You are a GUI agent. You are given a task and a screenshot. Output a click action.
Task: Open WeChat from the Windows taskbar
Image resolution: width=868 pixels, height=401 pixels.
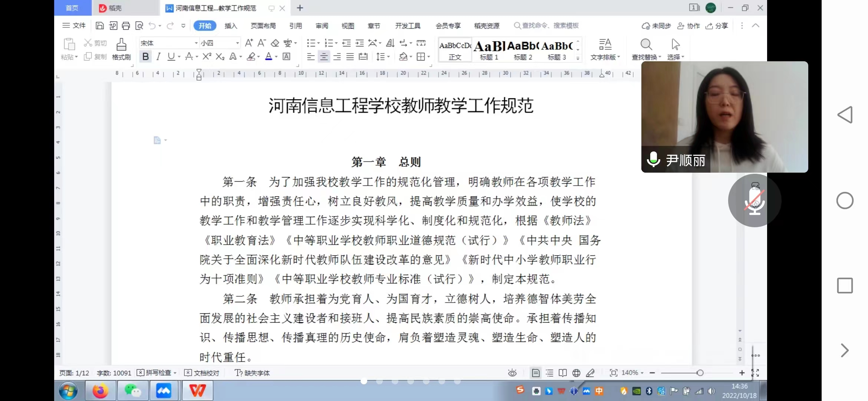[132, 391]
